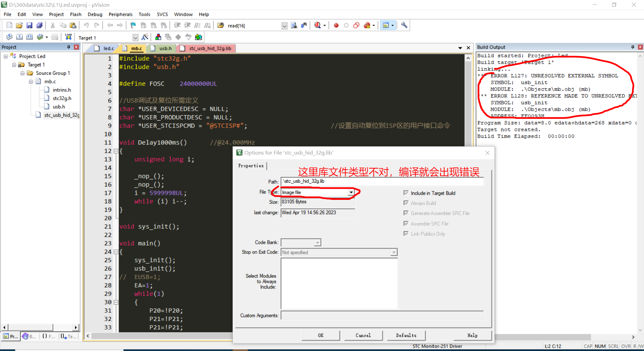The width and height of the screenshot is (644, 351).
Task: Open Incremental Find icon next to the search box
Action: (304, 26)
